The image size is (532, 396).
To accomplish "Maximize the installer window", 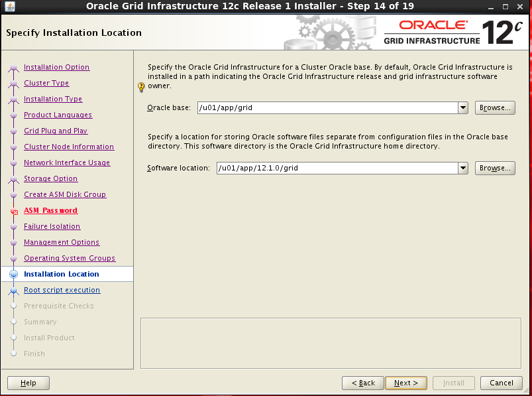I will click(505, 7).
